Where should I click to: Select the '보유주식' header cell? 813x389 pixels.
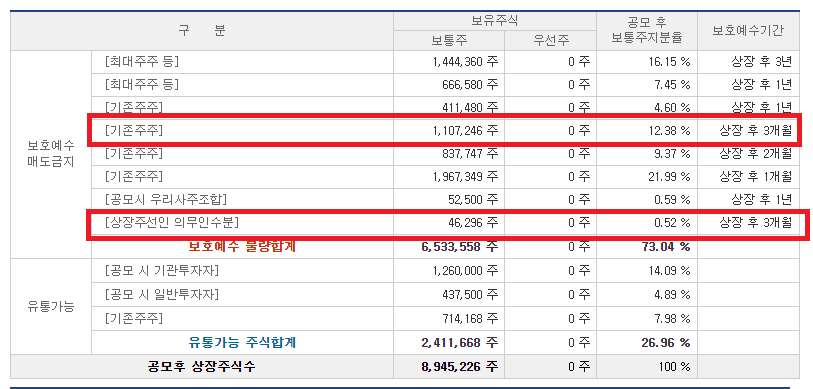[495, 21]
